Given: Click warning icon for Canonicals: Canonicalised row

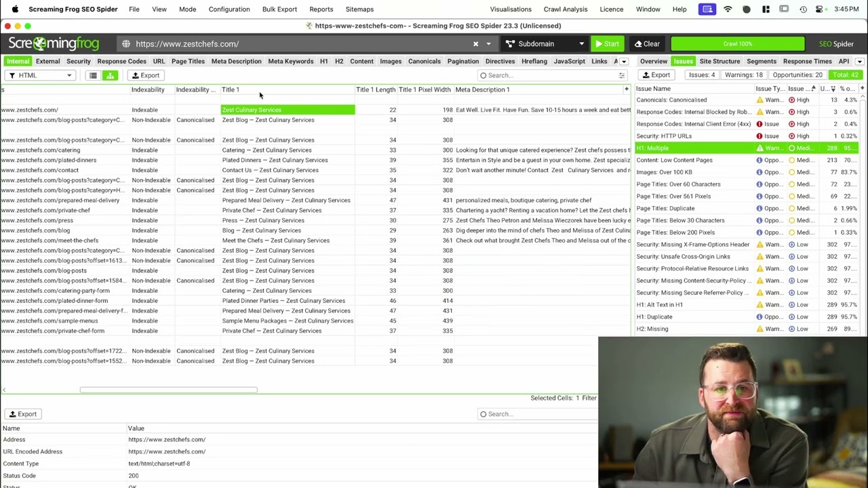Looking at the screenshot, I should pos(759,100).
